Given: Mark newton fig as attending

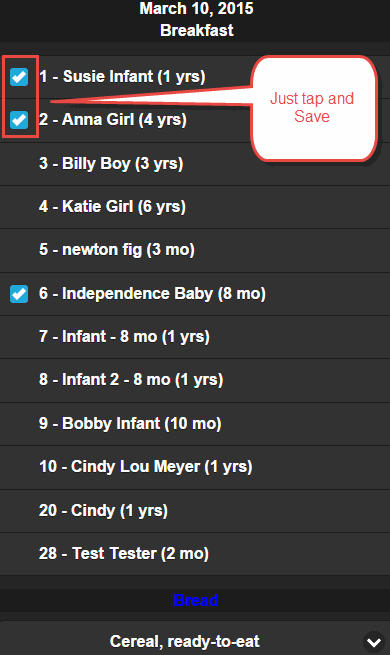Looking at the screenshot, I should click(x=195, y=250).
